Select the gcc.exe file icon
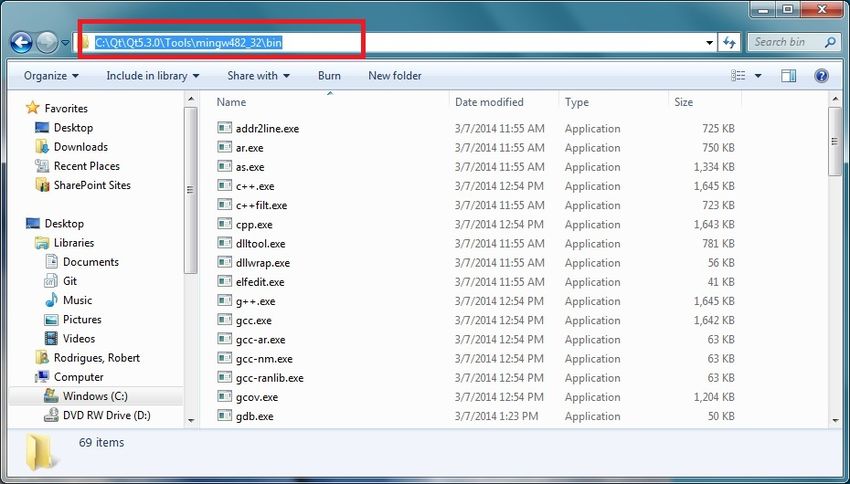The height and width of the screenshot is (484, 850). click(x=224, y=320)
